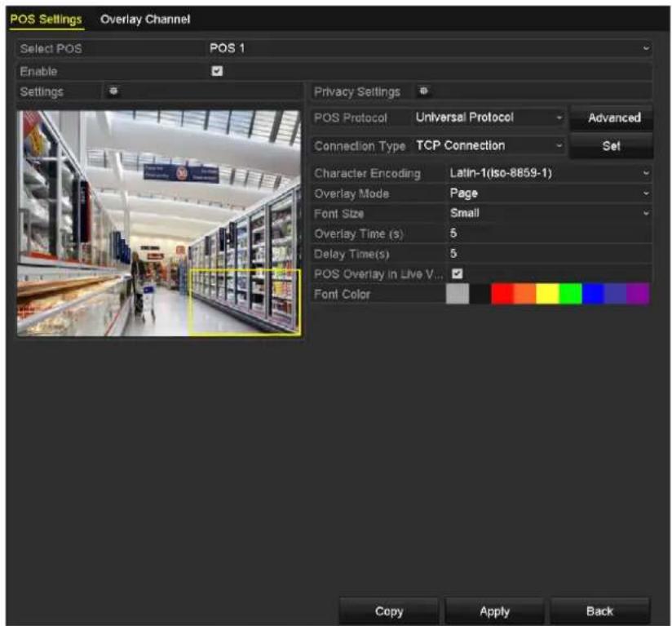The width and height of the screenshot is (672, 626).
Task: Open the Select POS dropdown
Action: coord(429,48)
